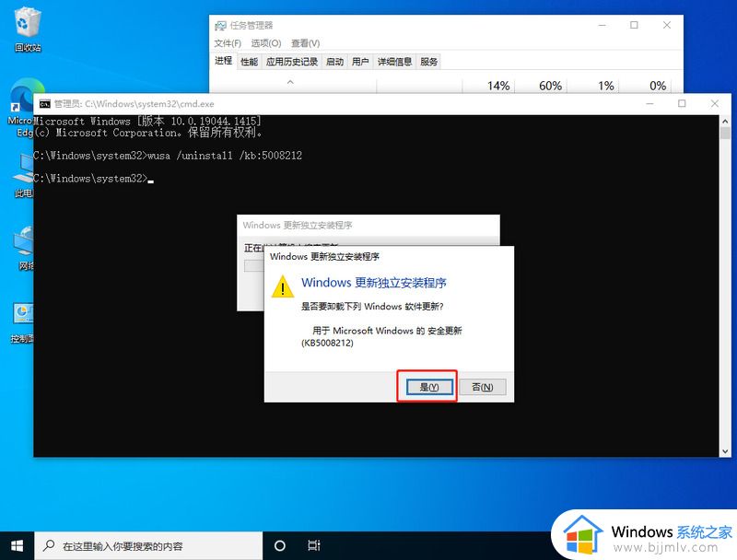
Task: Open Microsoft Edge desktop shortcut
Action: click(21, 108)
